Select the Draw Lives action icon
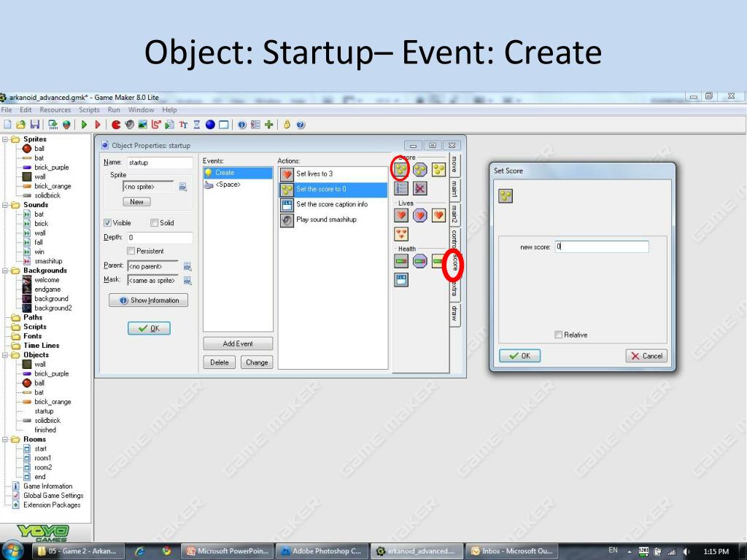747x560 pixels. (438, 215)
